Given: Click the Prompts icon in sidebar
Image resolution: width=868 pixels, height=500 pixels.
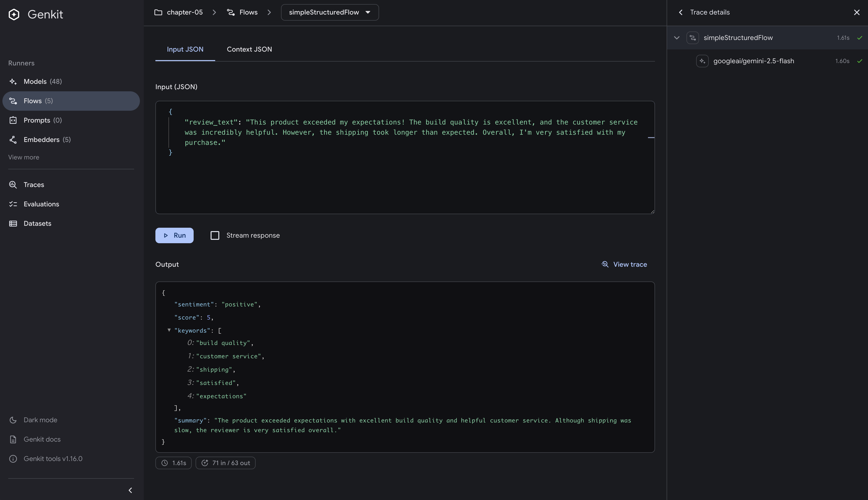Looking at the screenshot, I should coord(13,120).
